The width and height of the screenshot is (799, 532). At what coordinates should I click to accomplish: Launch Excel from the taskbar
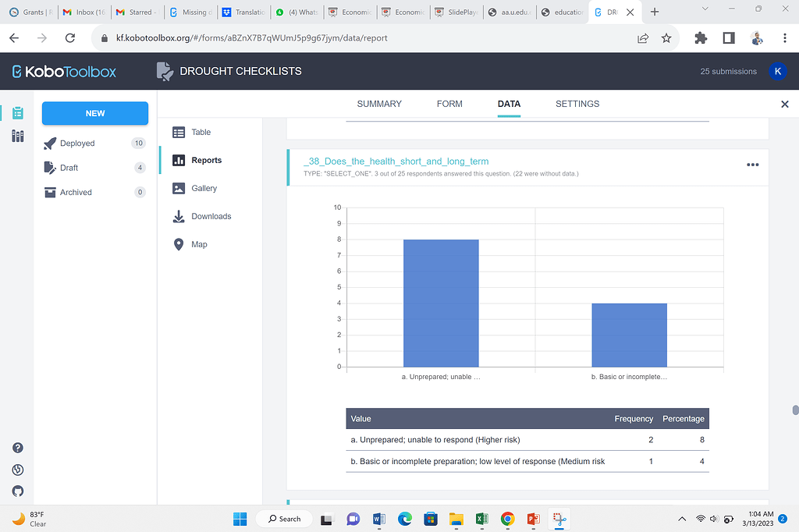pos(481,519)
